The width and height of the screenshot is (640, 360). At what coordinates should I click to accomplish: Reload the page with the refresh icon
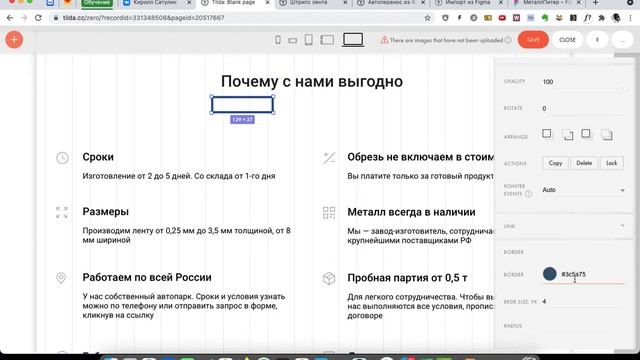[38, 18]
